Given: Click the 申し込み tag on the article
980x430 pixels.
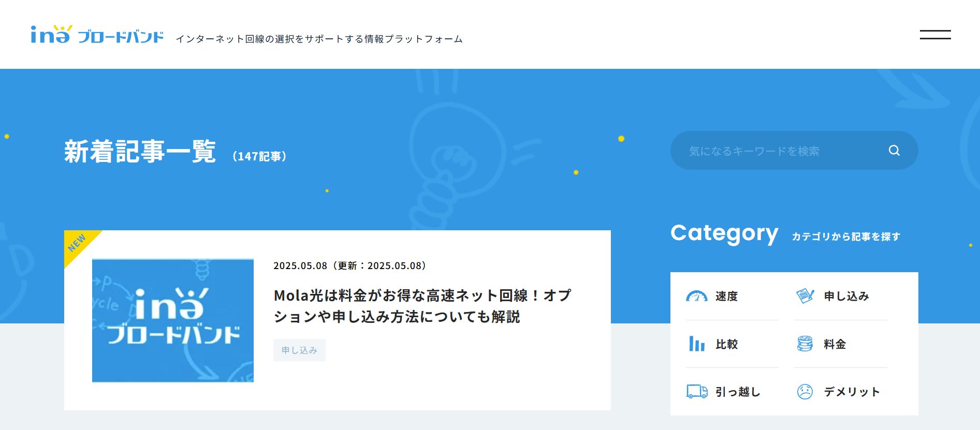Looking at the screenshot, I should click(299, 350).
